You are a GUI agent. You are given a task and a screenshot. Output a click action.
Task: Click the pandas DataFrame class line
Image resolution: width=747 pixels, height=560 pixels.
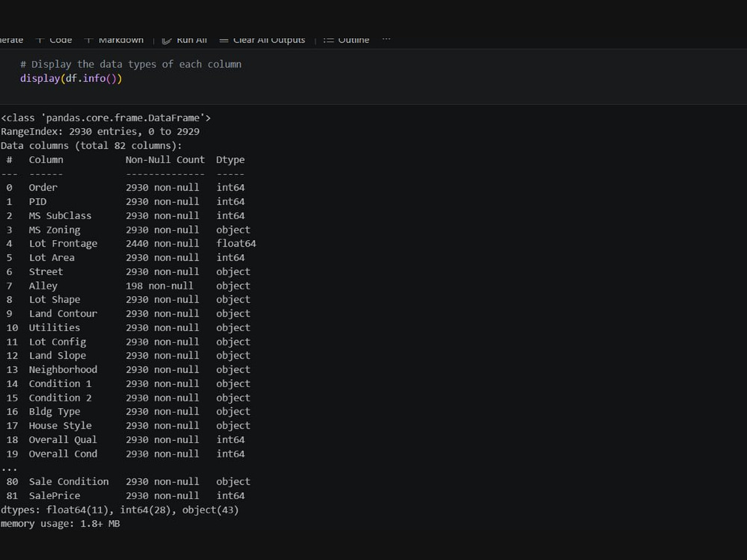click(x=106, y=118)
